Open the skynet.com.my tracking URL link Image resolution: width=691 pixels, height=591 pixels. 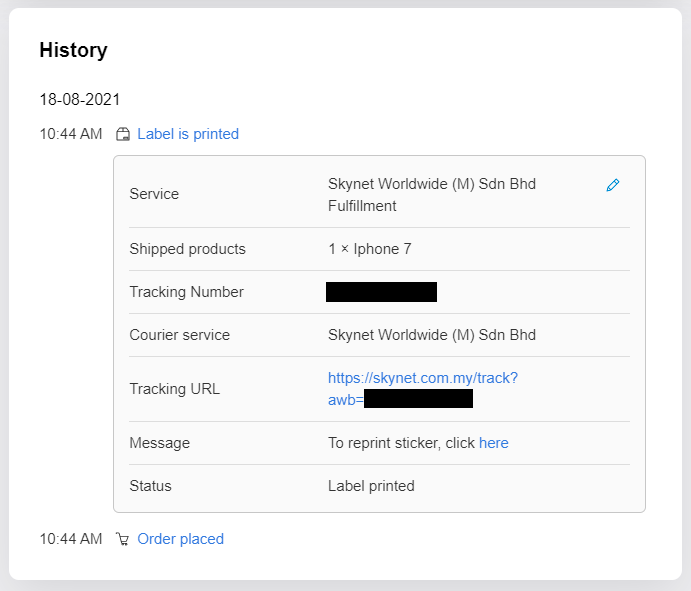(x=422, y=379)
